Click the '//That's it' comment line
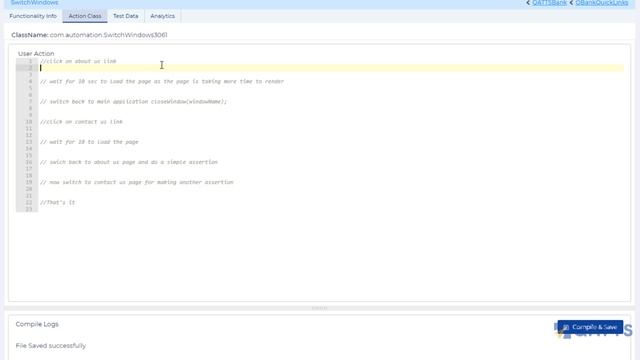This screenshot has width=640, height=360. click(58, 202)
